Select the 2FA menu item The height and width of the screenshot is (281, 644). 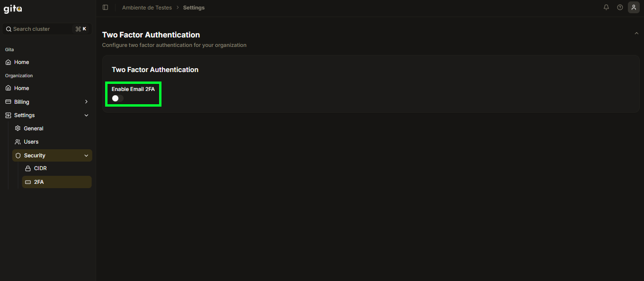tap(39, 182)
